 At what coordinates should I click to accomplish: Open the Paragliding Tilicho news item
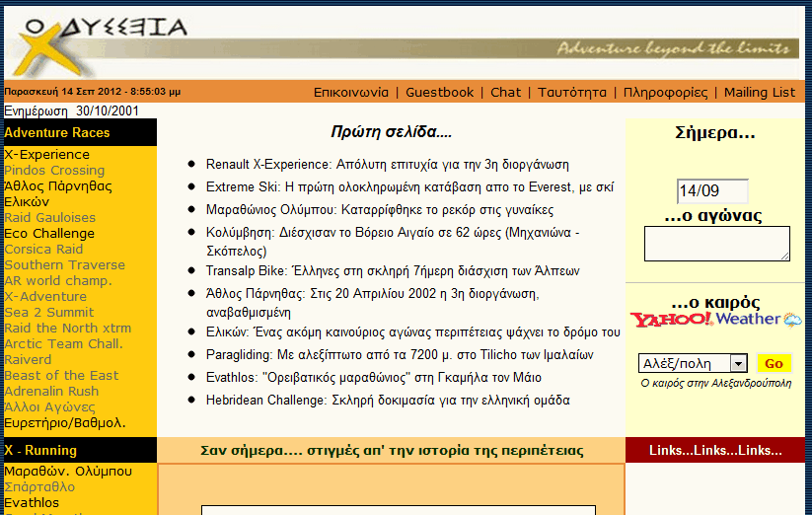pos(400,354)
